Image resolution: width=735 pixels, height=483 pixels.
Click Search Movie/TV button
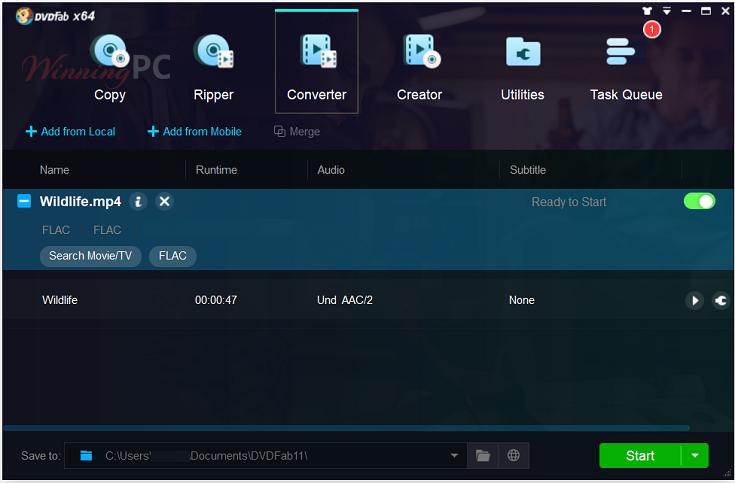pyautogui.click(x=90, y=256)
